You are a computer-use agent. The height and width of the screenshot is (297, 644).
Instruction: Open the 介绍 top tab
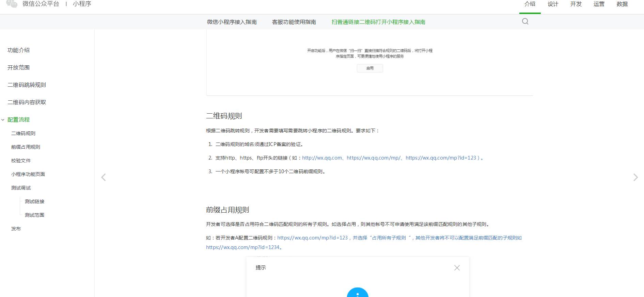530,4
